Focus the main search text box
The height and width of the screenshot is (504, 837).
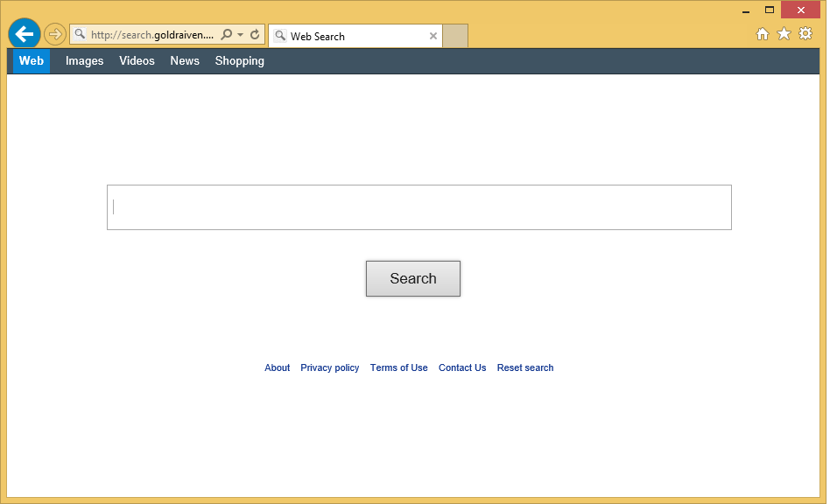[418, 207]
